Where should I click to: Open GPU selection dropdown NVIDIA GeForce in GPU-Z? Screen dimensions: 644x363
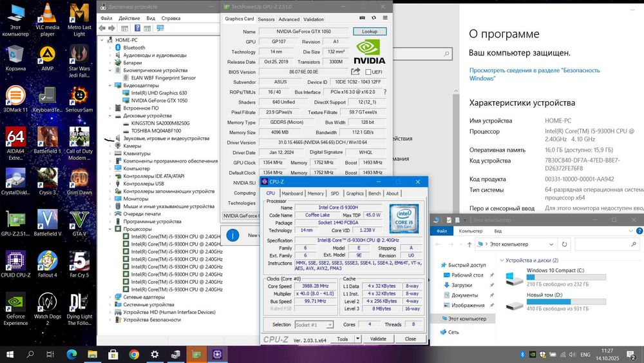click(x=241, y=215)
